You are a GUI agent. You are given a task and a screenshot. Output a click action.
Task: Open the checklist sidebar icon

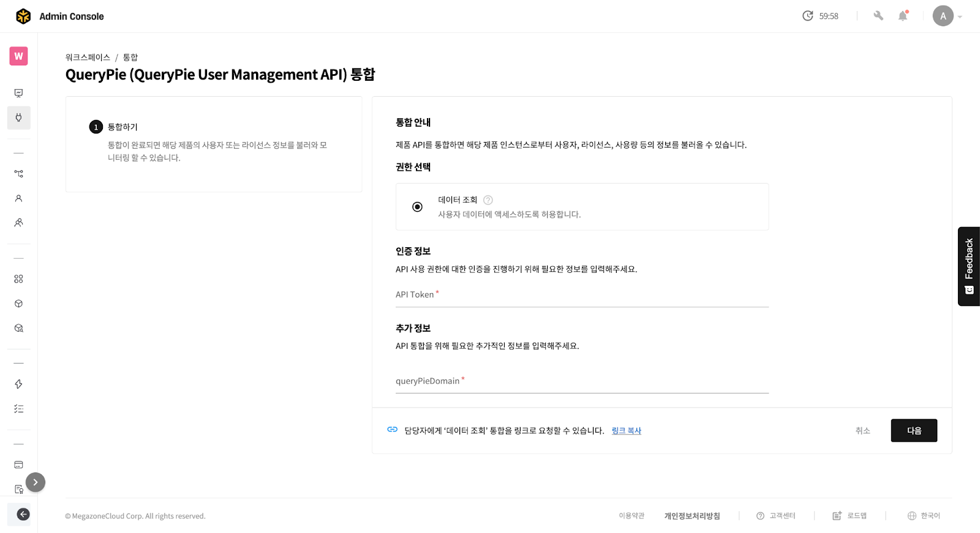[19, 409]
